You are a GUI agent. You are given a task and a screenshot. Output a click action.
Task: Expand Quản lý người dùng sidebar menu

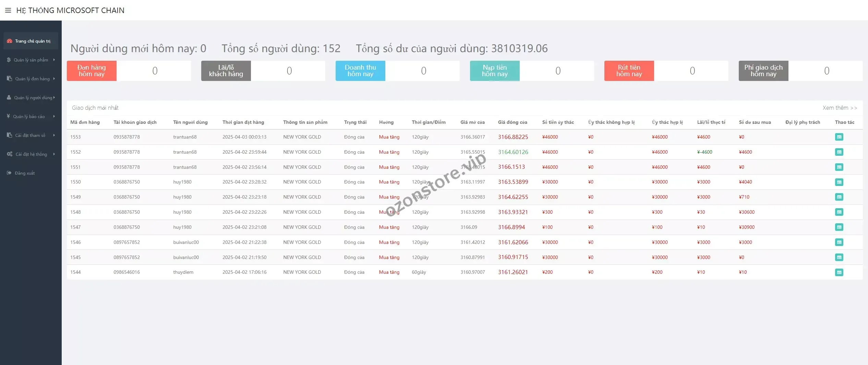31,98
